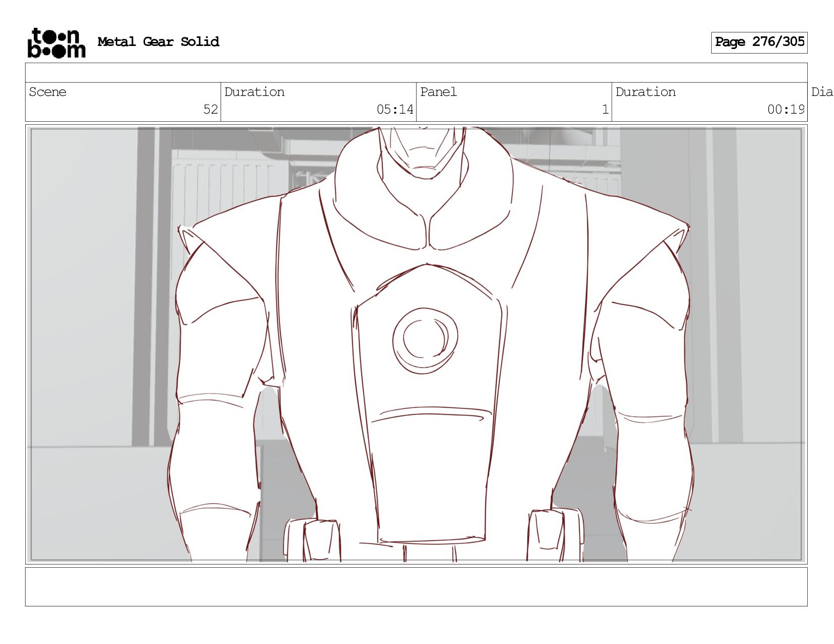The height and width of the screenshot is (644, 834).
Task: Click the 'Metal Gear Solid' project title
Action: pos(158,42)
